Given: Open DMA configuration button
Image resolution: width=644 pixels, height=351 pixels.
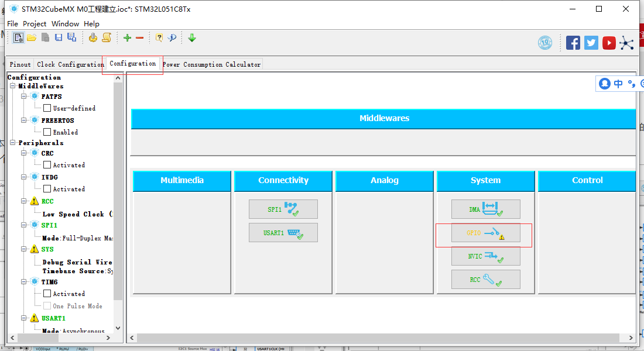Looking at the screenshot, I should [x=485, y=209].
